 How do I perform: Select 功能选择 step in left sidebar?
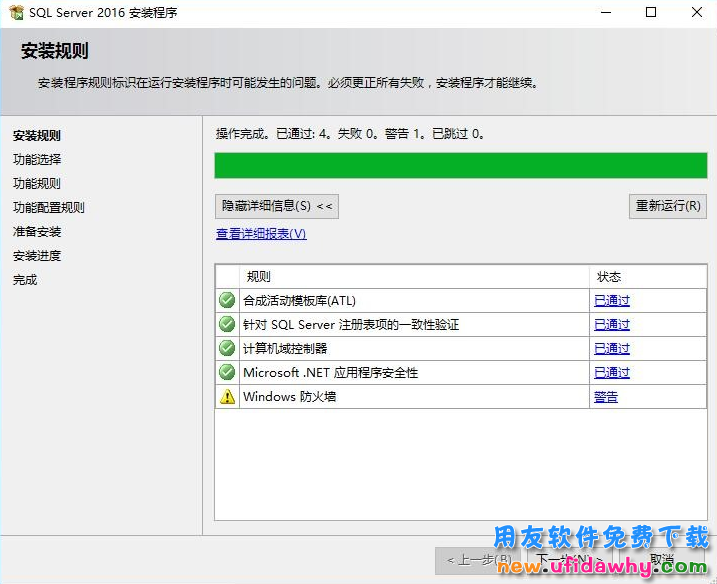tap(37, 160)
